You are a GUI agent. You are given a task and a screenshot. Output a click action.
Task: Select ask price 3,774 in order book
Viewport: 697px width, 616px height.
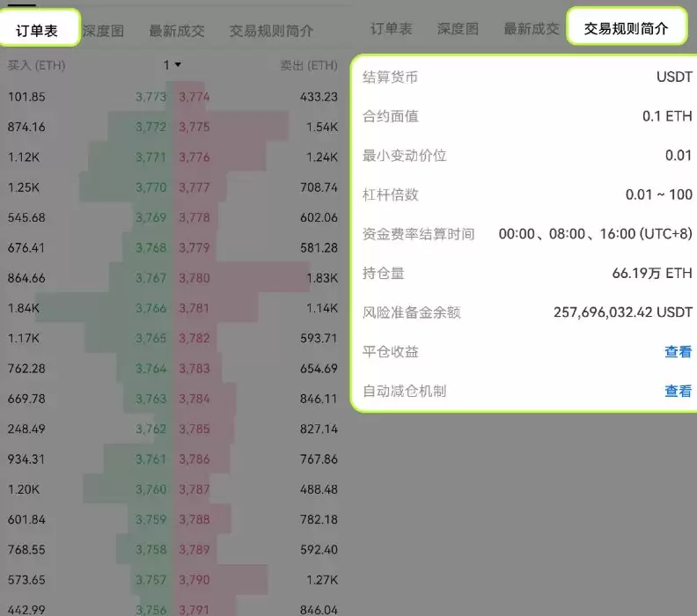194,97
